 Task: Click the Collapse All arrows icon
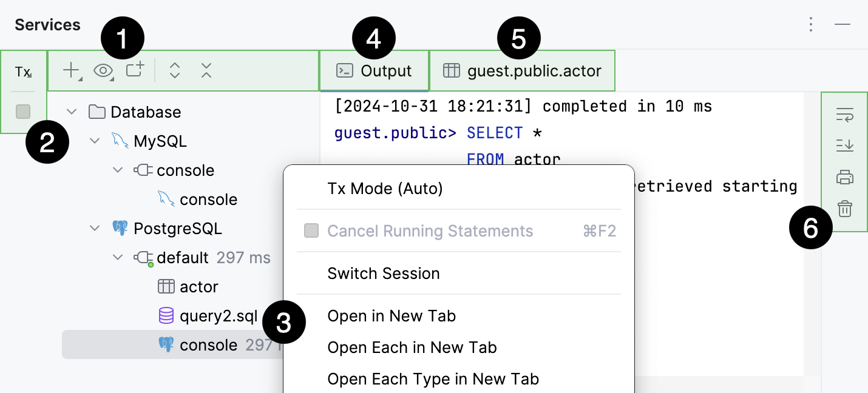(x=206, y=71)
